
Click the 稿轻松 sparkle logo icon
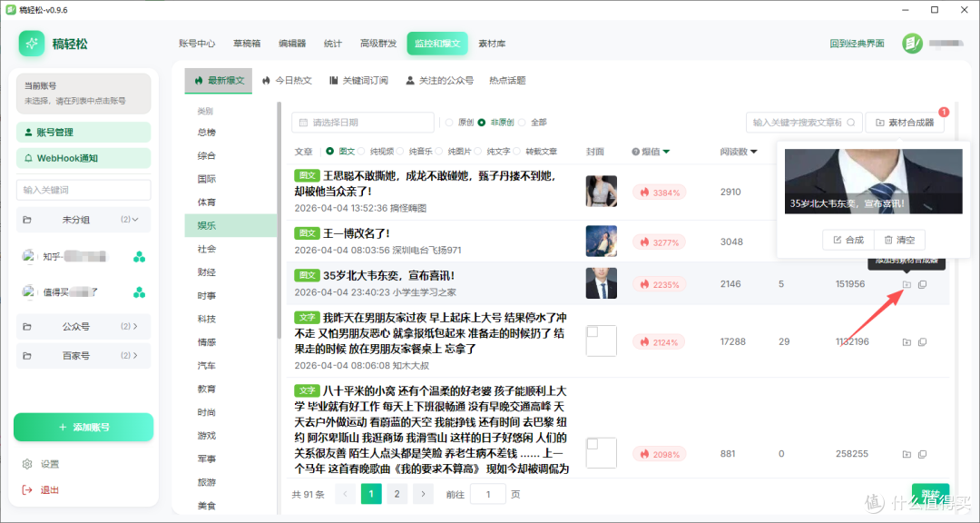[x=31, y=44]
